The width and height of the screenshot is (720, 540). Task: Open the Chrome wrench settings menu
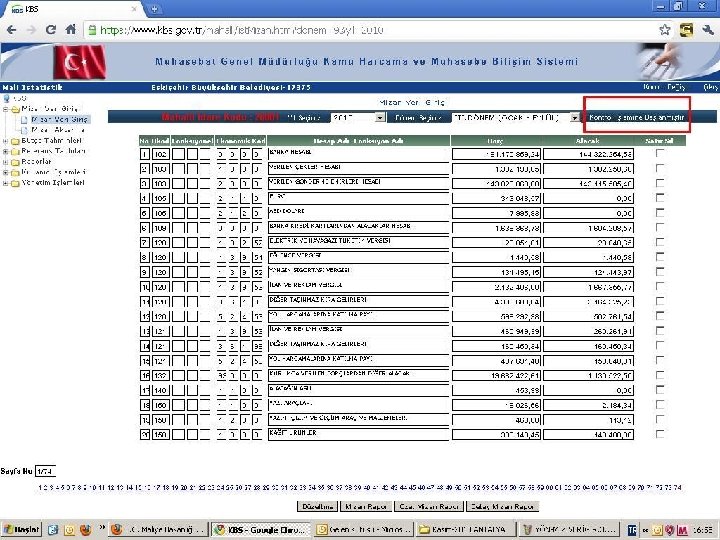point(708,30)
